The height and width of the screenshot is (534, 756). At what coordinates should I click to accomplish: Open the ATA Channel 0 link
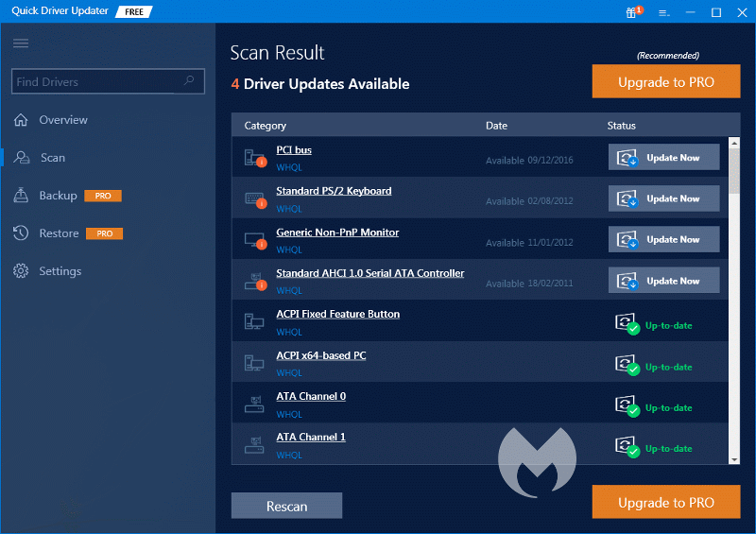click(x=311, y=397)
